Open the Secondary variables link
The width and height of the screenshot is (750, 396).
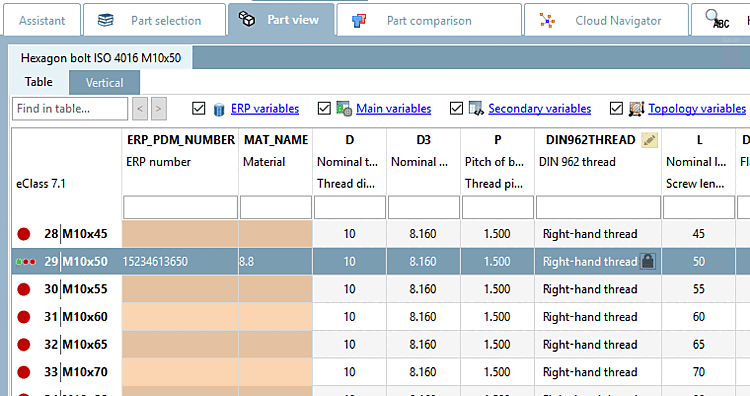tap(540, 109)
